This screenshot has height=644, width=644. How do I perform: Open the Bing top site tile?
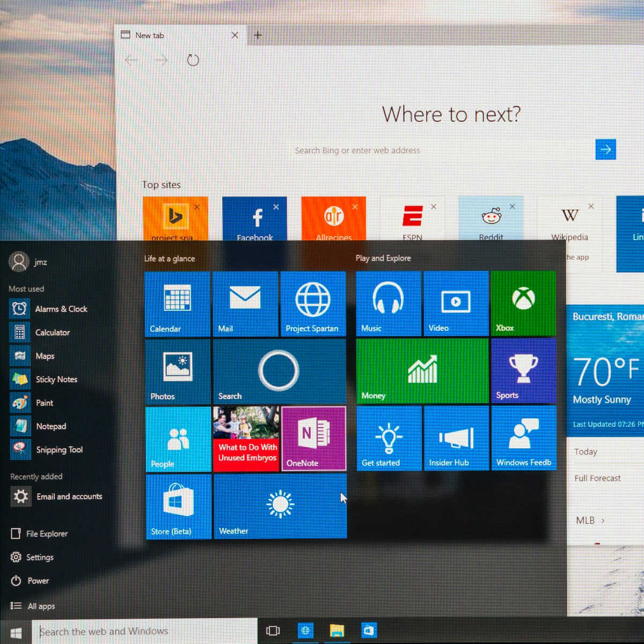click(175, 219)
